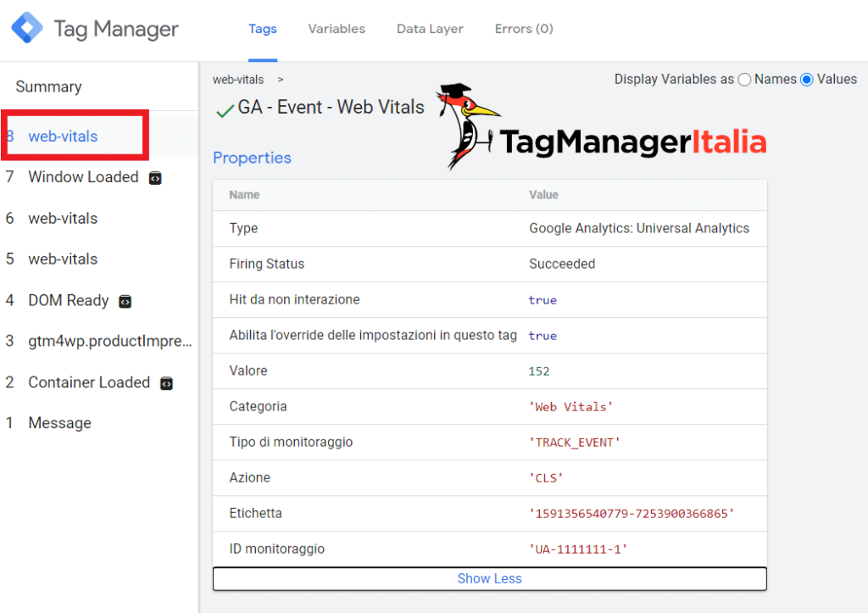Viewport: 868px width, 613px height.
Task: Click the Tipo di monitoraggio label
Action: [x=291, y=442]
